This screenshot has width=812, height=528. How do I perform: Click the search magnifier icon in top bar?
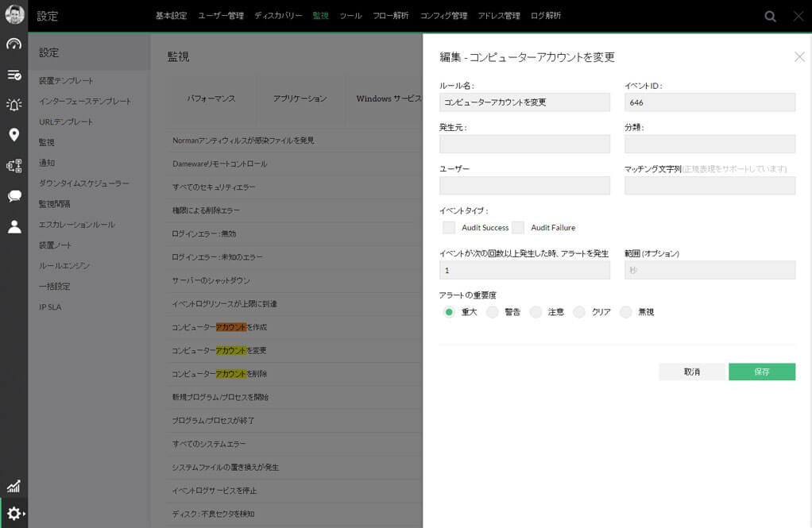click(x=770, y=16)
